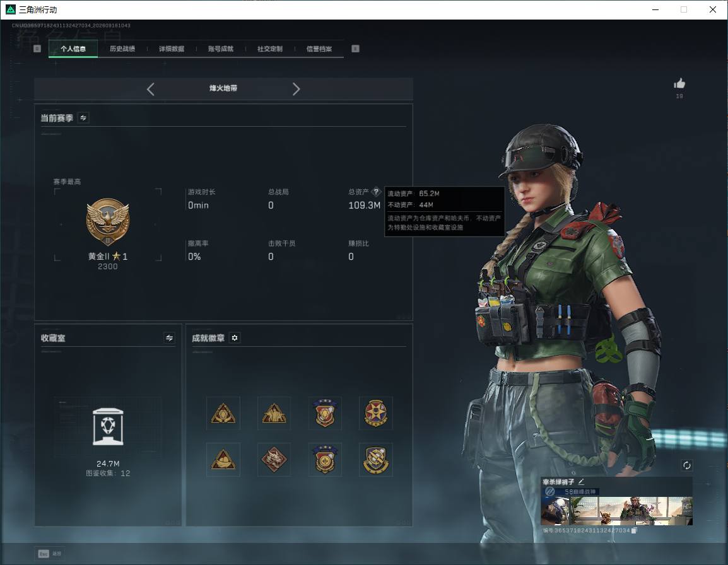Click the rotate character refresh icon
The image size is (728, 565).
[686, 465]
